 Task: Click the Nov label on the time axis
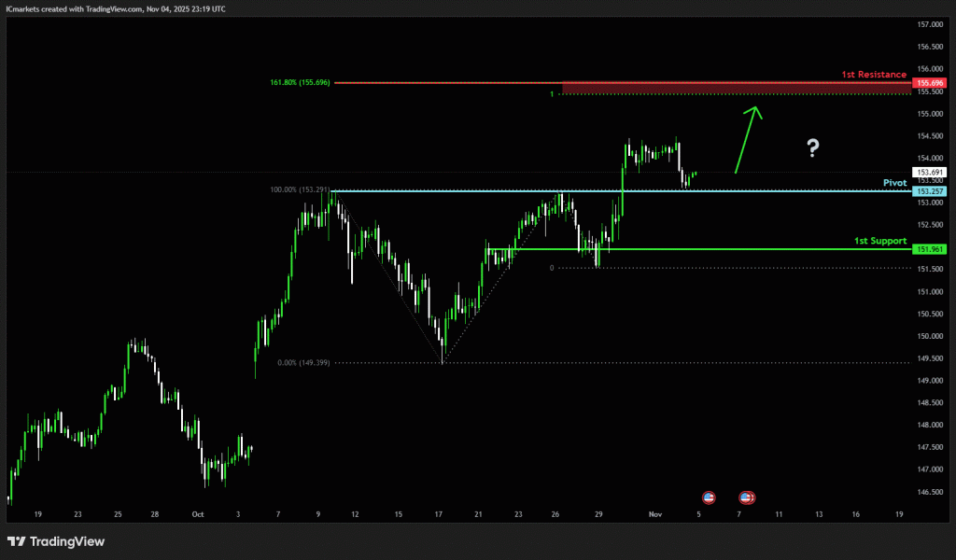tap(656, 514)
